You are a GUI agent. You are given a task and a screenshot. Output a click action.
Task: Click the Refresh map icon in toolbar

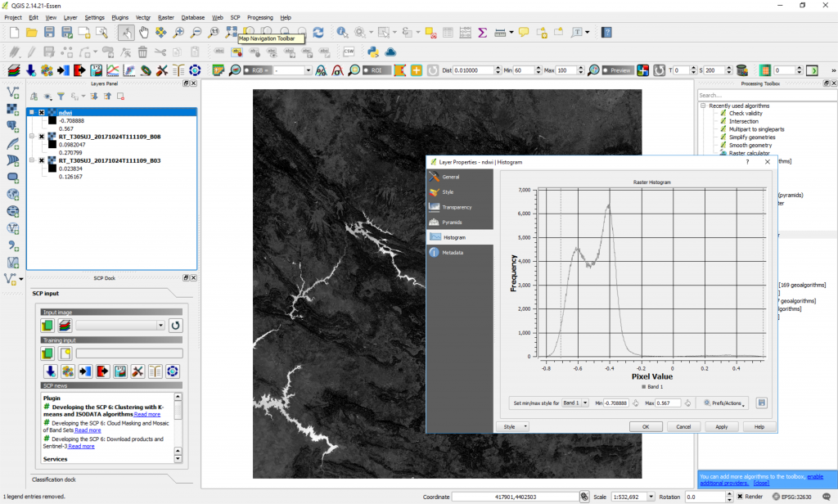click(318, 32)
